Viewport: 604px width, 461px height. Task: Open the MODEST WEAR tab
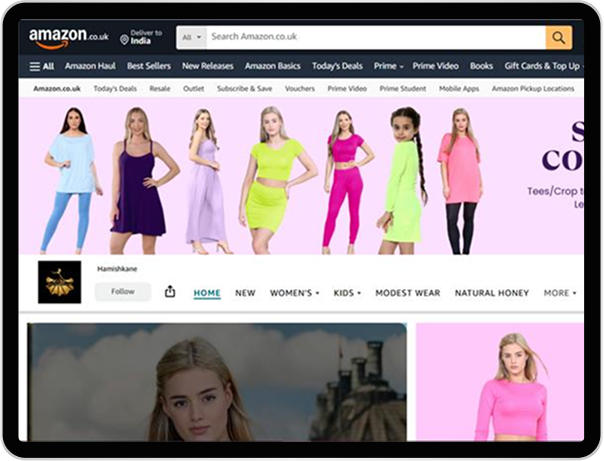pyautogui.click(x=407, y=293)
